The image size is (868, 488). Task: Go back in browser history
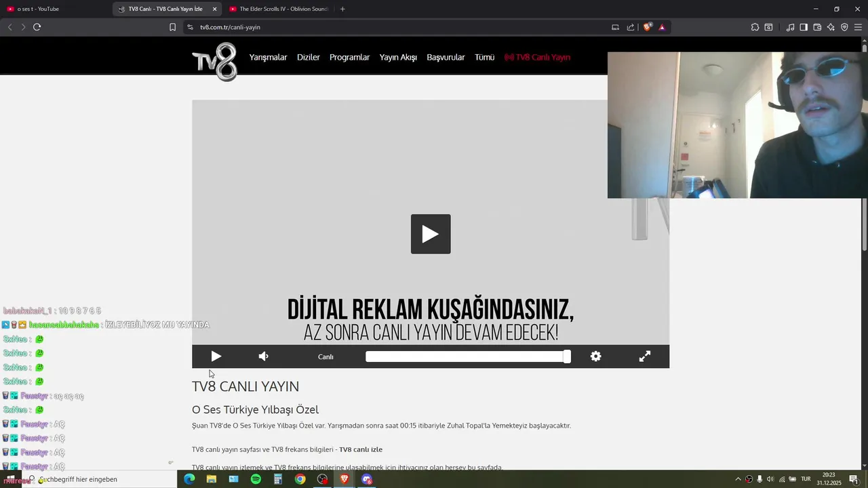(x=9, y=27)
